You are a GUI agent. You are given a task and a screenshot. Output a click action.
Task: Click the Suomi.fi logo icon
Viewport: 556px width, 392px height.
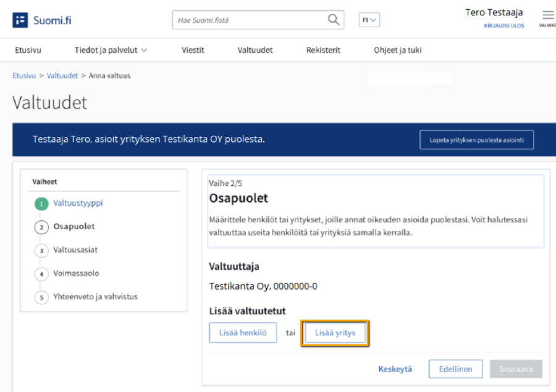[20, 20]
